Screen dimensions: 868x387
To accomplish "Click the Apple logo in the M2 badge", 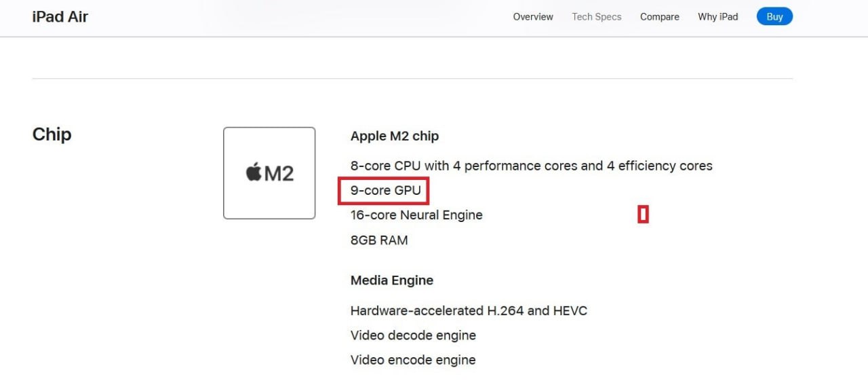I will [x=254, y=173].
